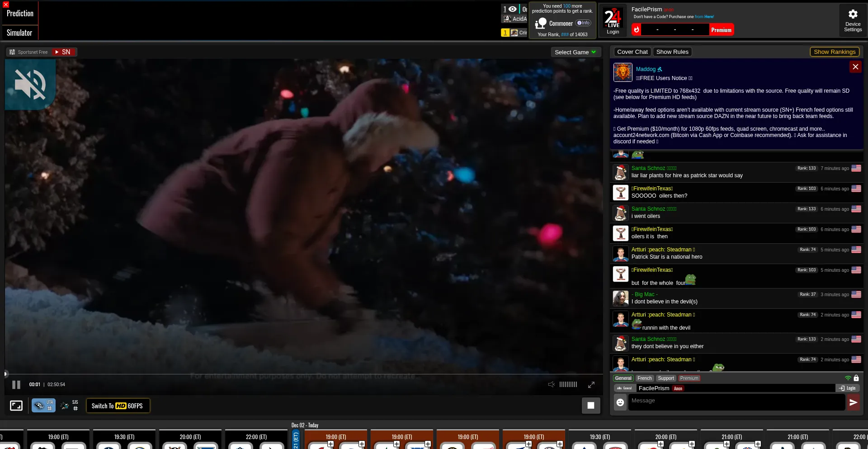Click the FirewifeinTexas avatar on 'SOOOOO oilers then?'
Viewport: 868px width, 449px height.
[x=621, y=193]
